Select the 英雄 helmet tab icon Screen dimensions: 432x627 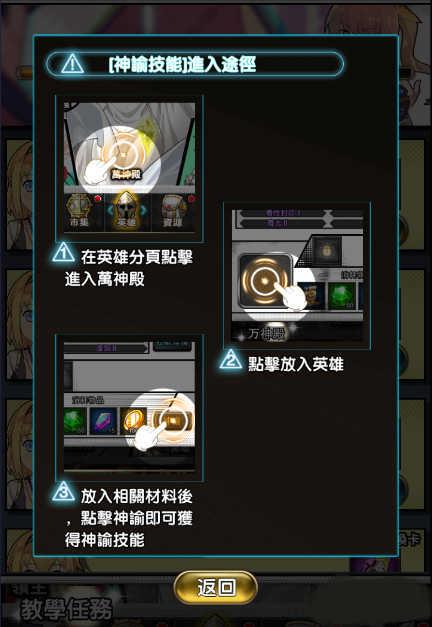(126, 210)
